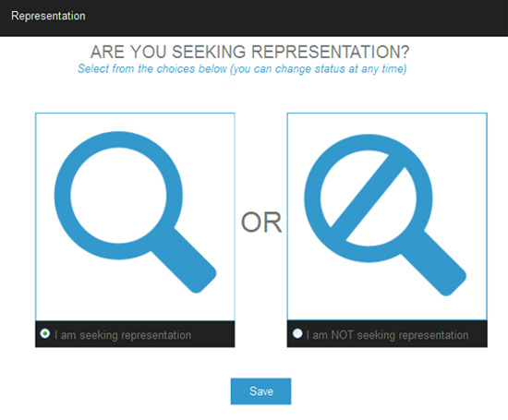Click the 'I am seeking representation' label text

click(123, 335)
